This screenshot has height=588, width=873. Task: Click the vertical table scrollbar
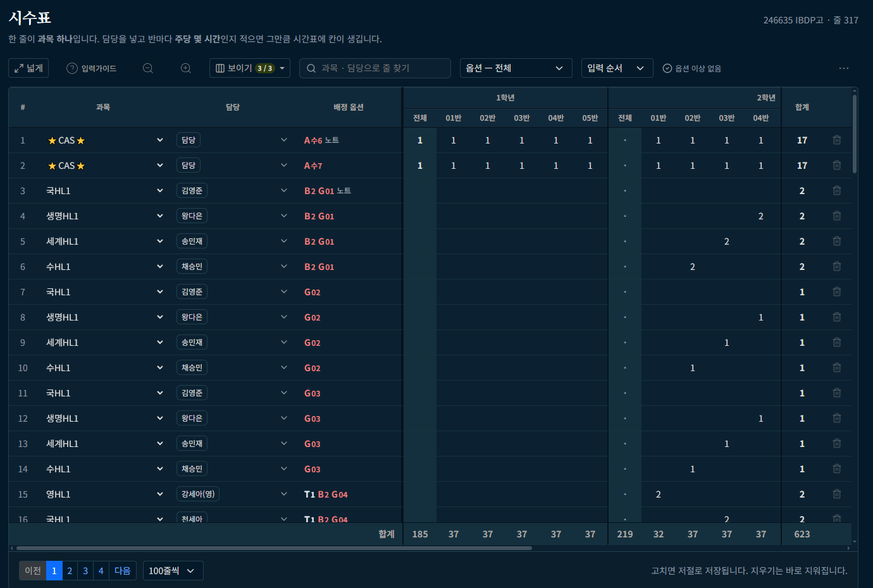click(855, 133)
